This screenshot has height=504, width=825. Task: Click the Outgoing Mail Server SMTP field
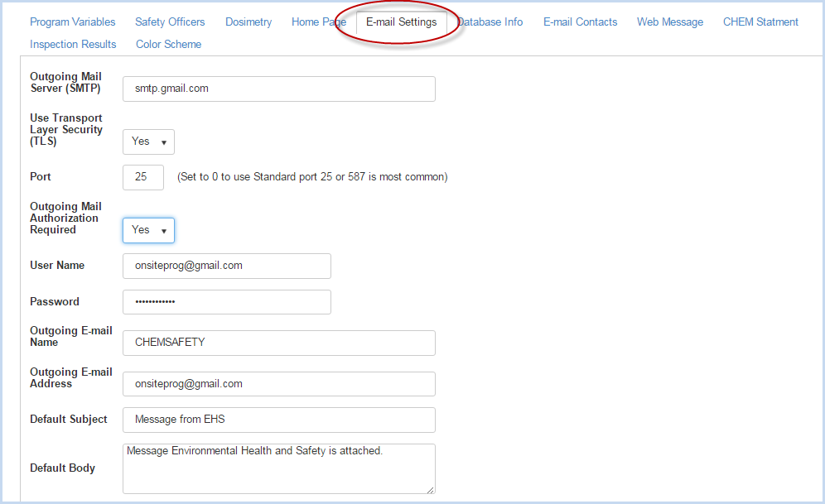click(279, 89)
